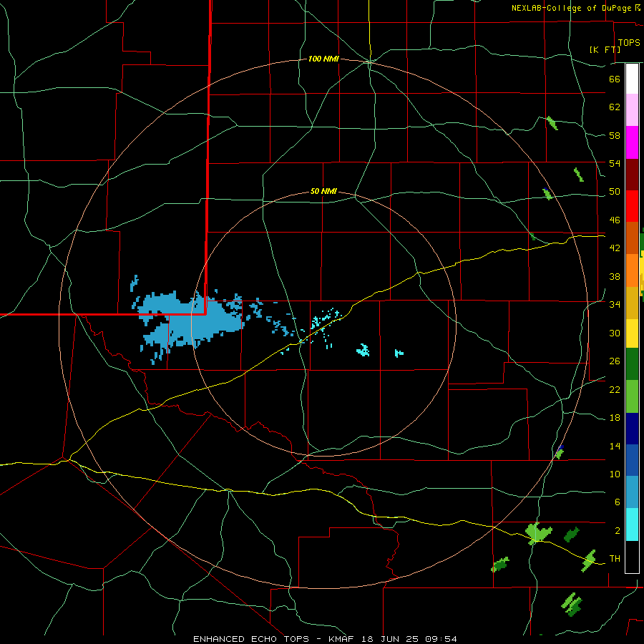This screenshot has width=644, height=644.
Task: Select the dark green legend swatch
Action: [632, 364]
